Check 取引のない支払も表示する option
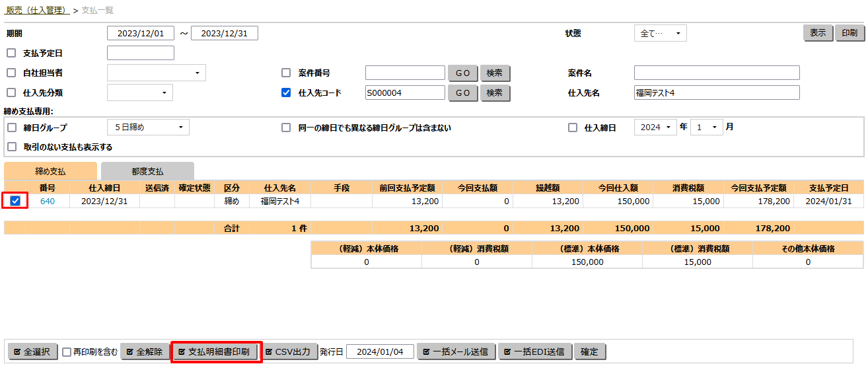This screenshot has width=868, height=366. click(x=11, y=147)
